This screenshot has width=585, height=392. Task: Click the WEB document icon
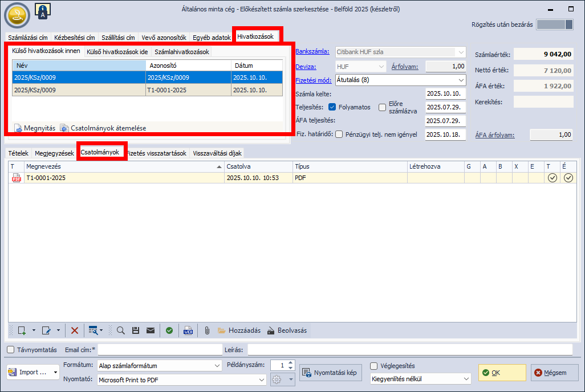point(188,330)
